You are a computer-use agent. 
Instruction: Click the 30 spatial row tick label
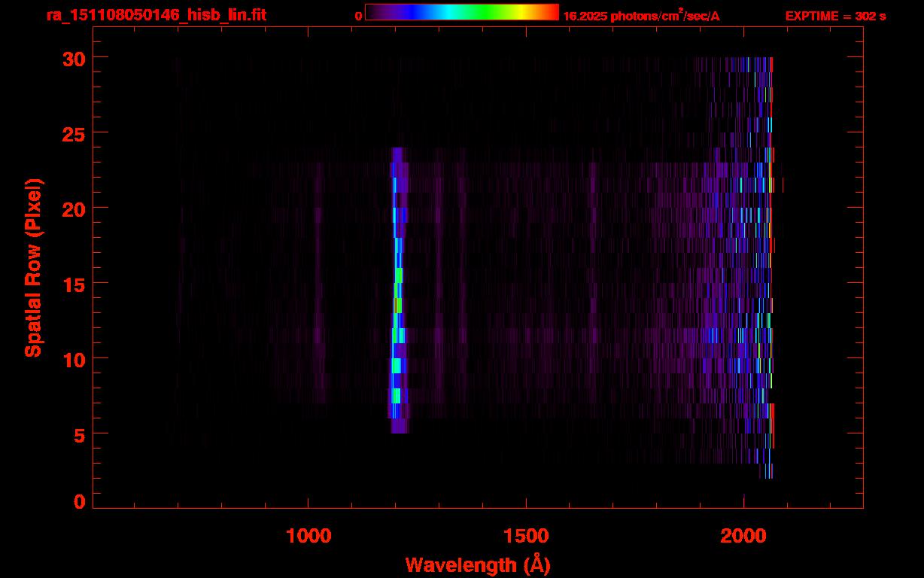pos(74,58)
